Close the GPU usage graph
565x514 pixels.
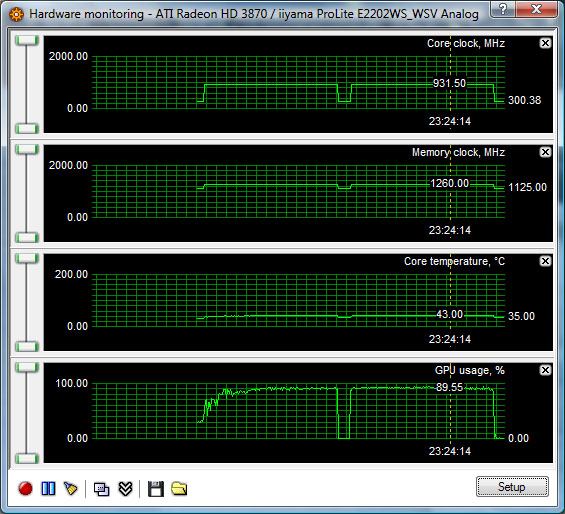pos(545,370)
